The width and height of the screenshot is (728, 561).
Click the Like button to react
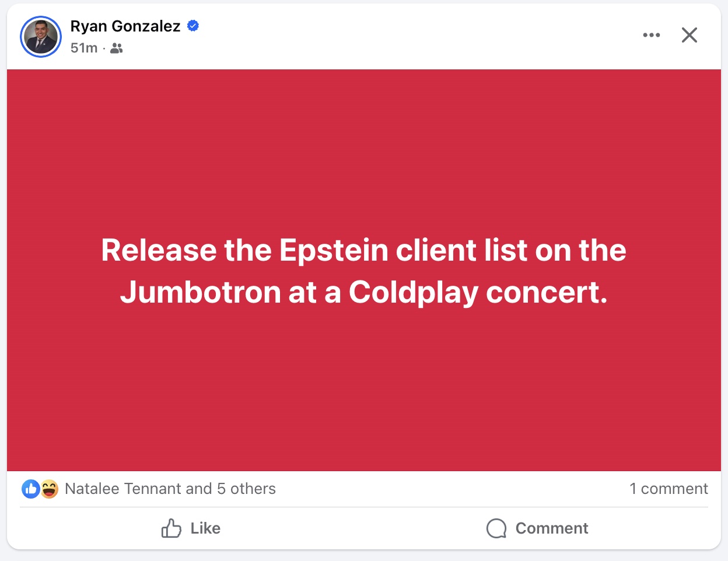coord(191,528)
